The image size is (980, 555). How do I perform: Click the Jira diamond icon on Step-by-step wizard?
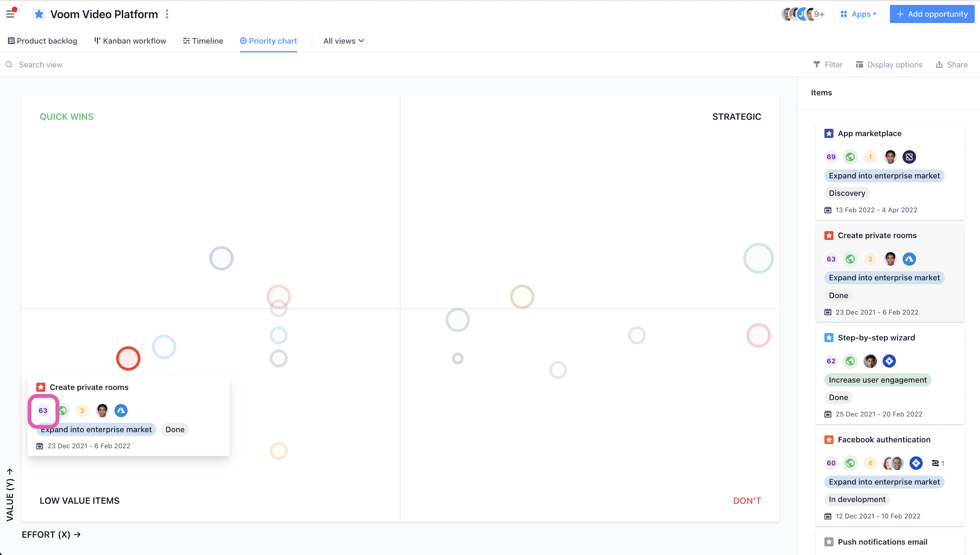click(889, 361)
